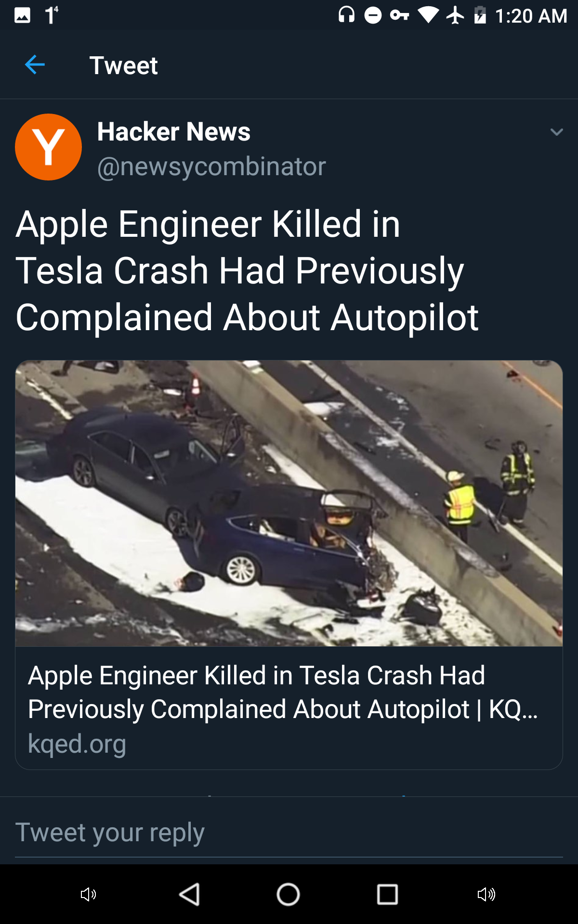Tap the volume down speaker icon
578x924 pixels.
[88, 895]
